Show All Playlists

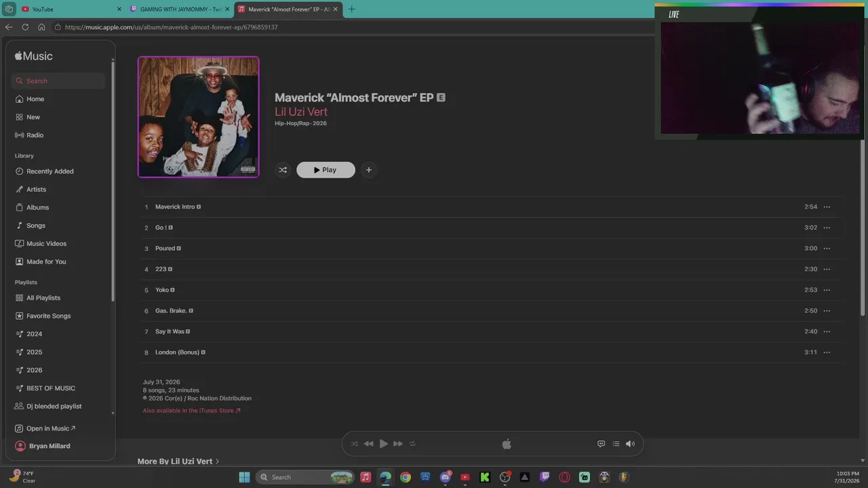(43, 298)
